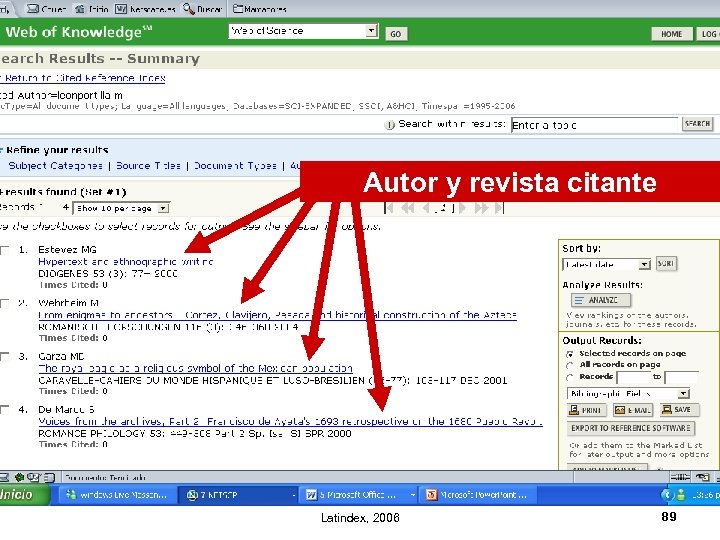Open 'Hypertext and ethnographic writing' article link
720x540 pixels.
click(x=125, y=262)
